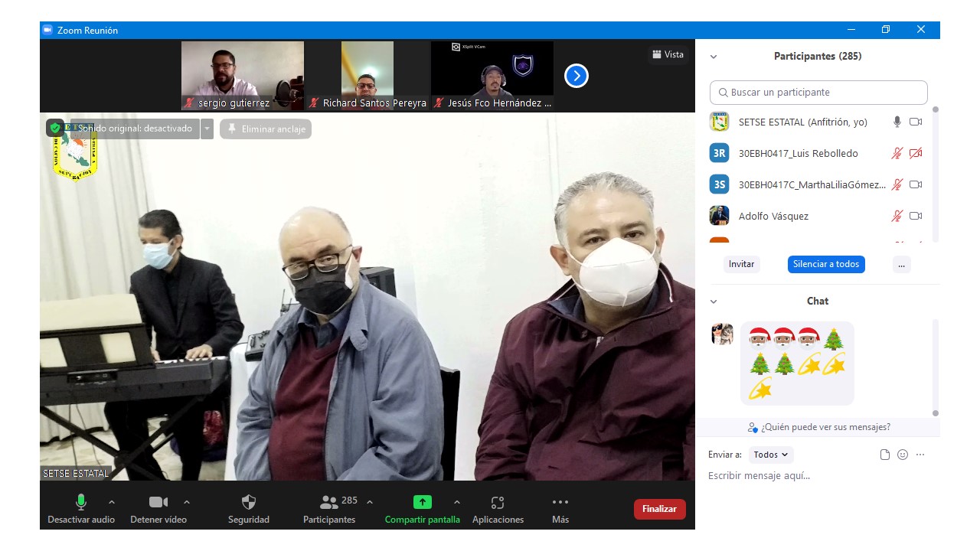
Task: Open audio options arrow beside Desactivar audio
Action: point(112,502)
